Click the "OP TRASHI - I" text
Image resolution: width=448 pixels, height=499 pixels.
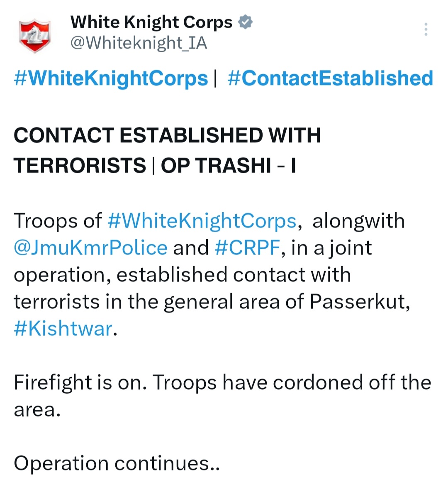228,165
